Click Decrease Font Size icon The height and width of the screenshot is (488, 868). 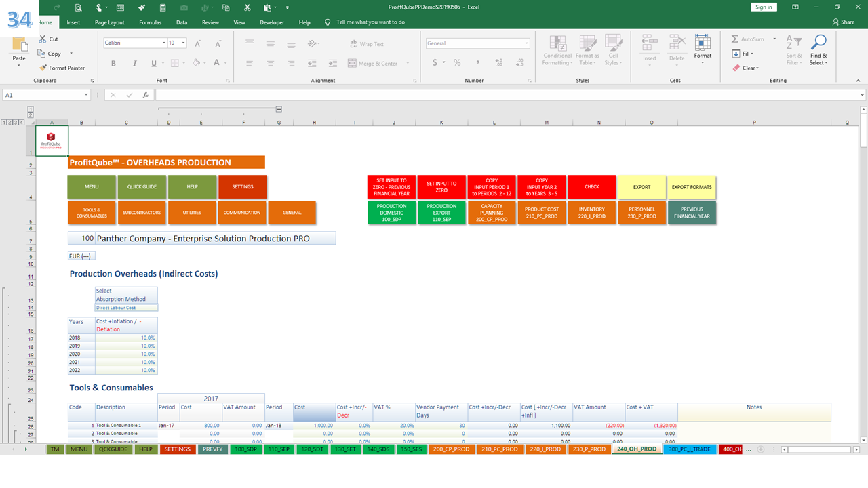click(216, 43)
